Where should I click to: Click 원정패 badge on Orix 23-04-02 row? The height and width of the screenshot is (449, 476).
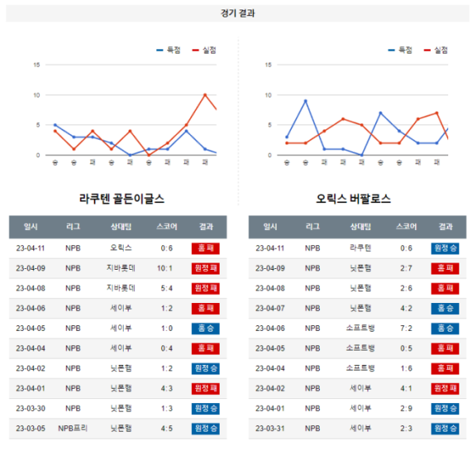445,389
